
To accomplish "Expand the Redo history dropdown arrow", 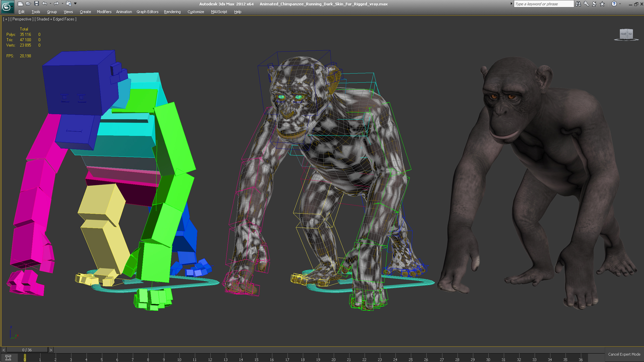I will [63, 4].
